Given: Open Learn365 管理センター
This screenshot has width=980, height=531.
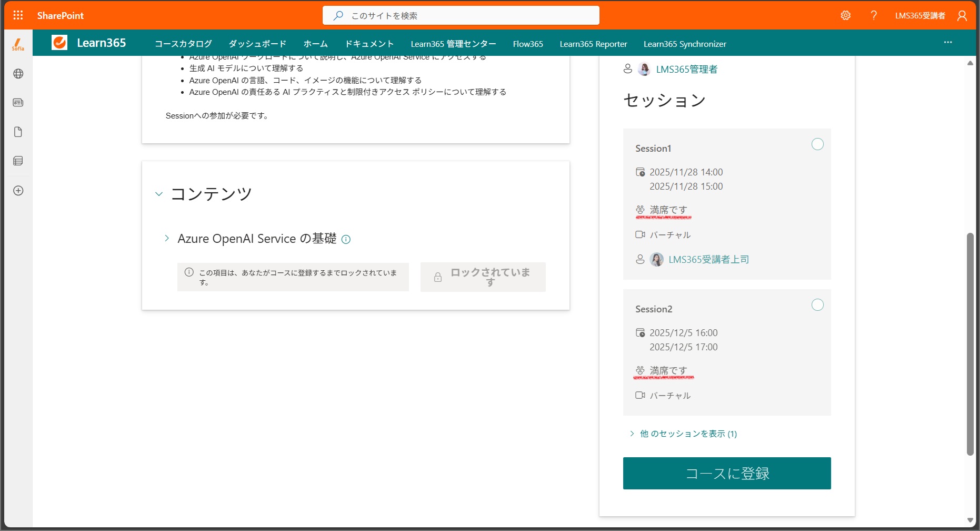Looking at the screenshot, I should point(453,44).
